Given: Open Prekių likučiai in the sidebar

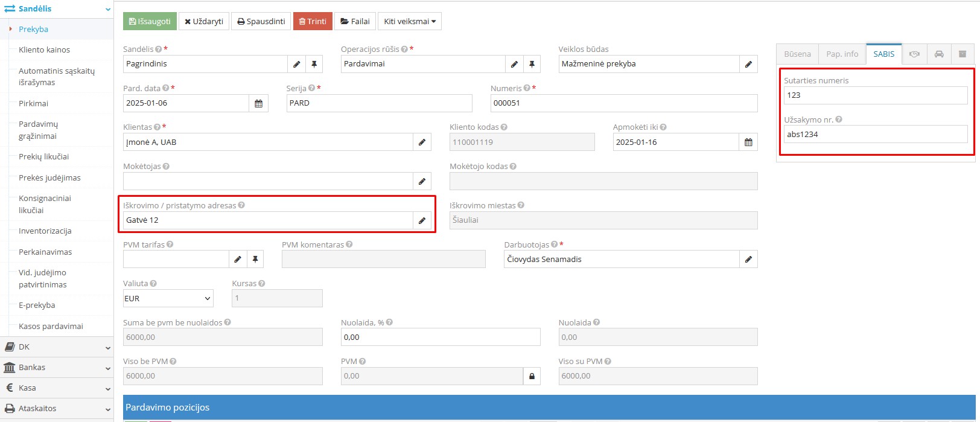Looking at the screenshot, I should tap(43, 157).
